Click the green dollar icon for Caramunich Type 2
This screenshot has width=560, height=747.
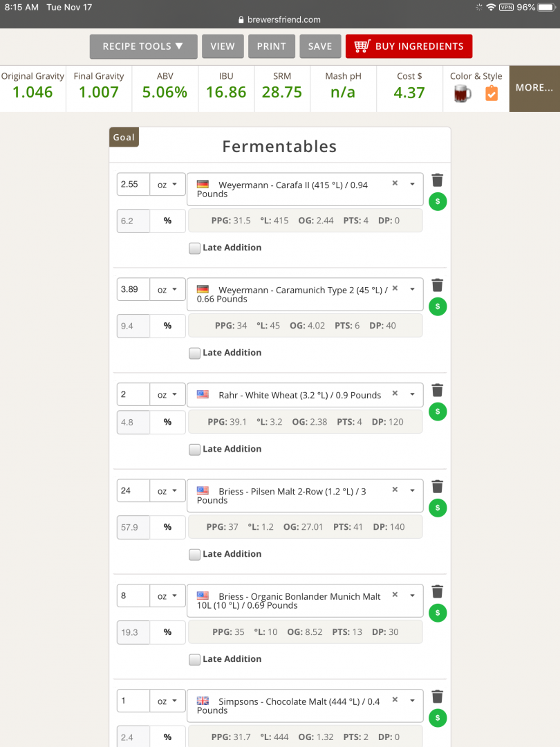(438, 306)
